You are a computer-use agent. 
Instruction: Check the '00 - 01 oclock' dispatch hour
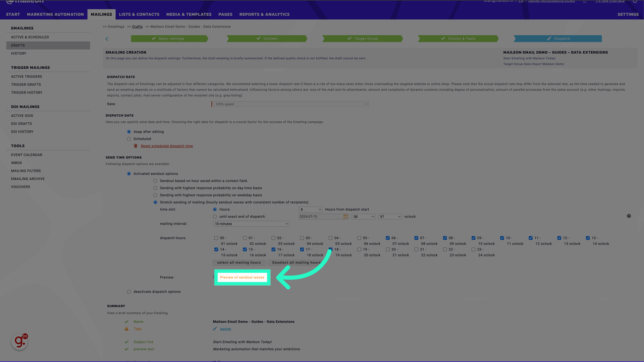216,238
